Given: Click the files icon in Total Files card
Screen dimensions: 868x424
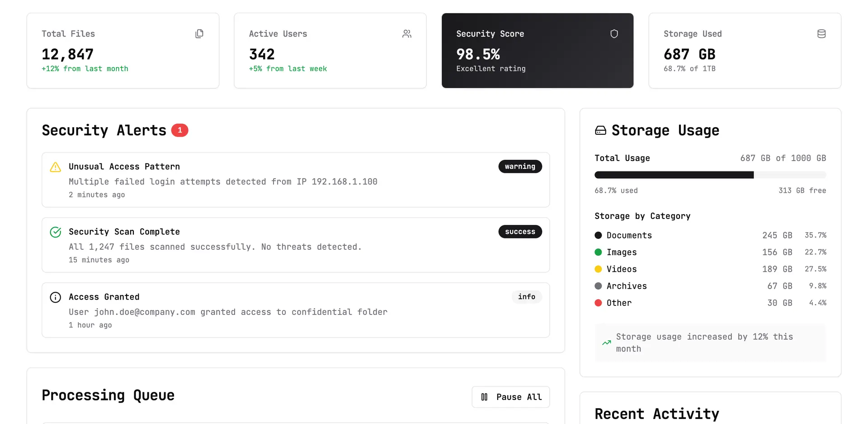Looking at the screenshot, I should 199,34.
